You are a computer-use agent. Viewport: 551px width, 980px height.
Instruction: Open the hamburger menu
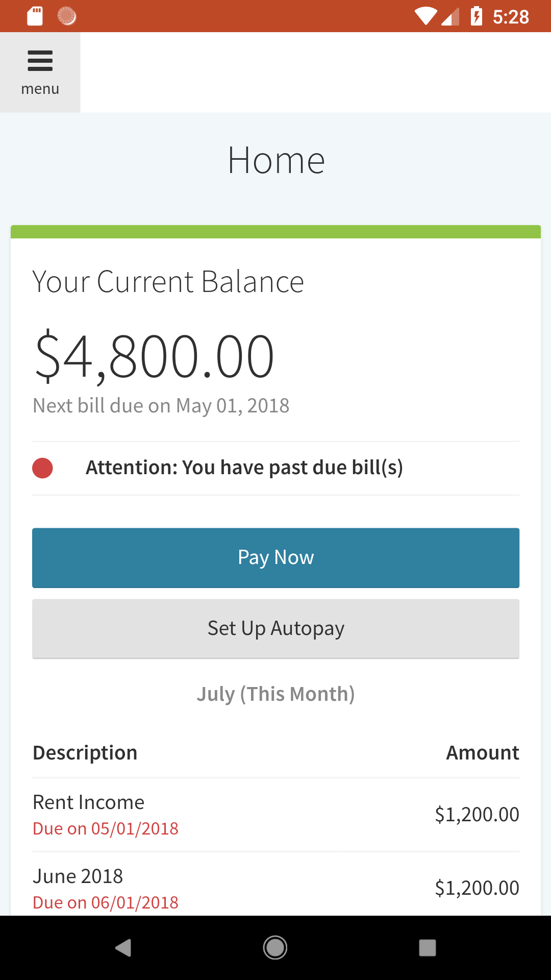pyautogui.click(x=40, y=72)
